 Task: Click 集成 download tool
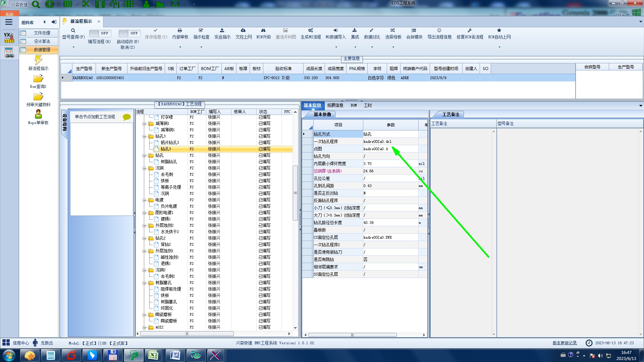point(355,34)
